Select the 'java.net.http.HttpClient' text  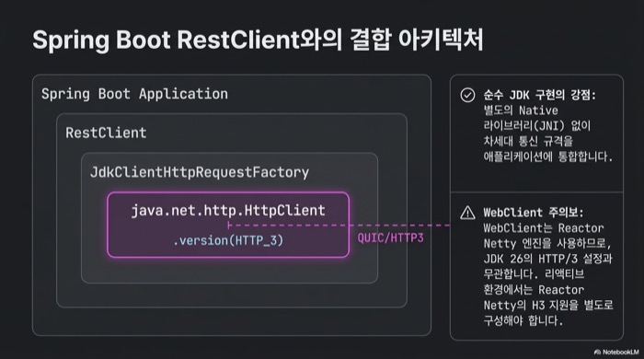228,210
